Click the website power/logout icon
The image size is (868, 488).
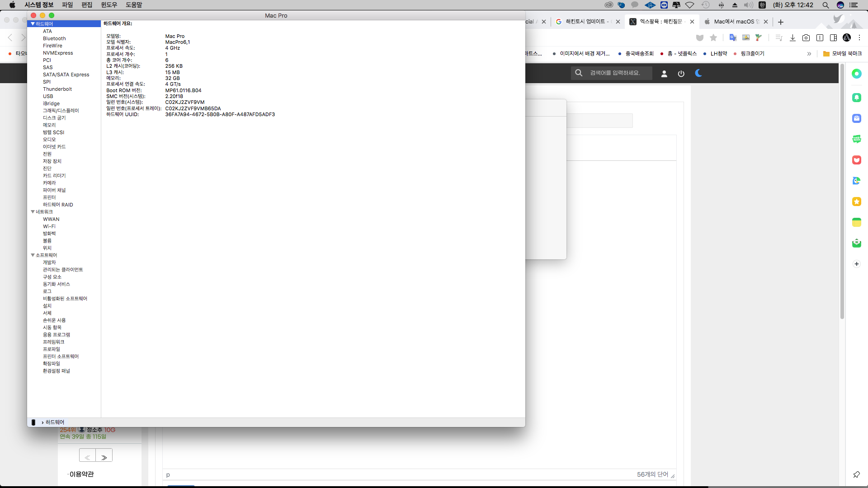tap(681, 74)
